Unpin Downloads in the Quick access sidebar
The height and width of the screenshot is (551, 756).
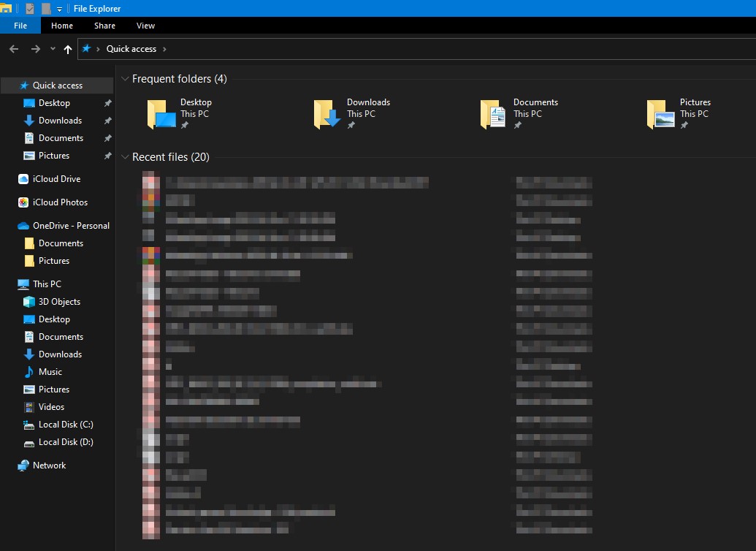pyautogui.click(x=107, y=120)
